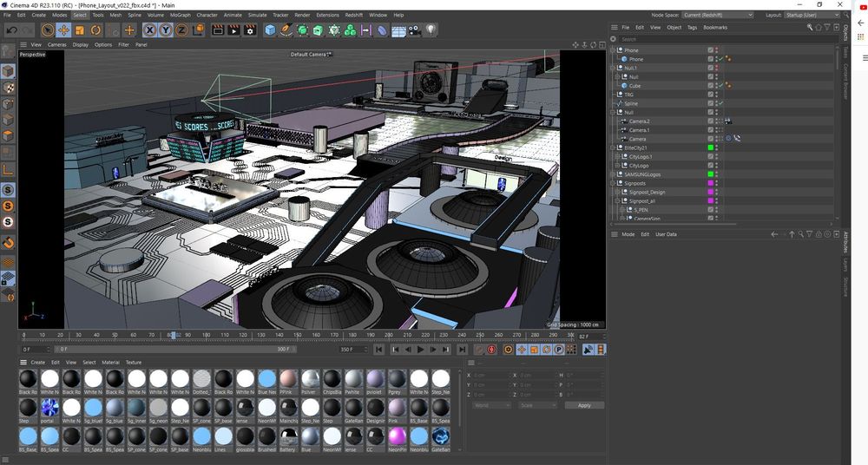Expand the EliteCity21 object hierarchy
868x465 pixels.
[x=614, y=147]
